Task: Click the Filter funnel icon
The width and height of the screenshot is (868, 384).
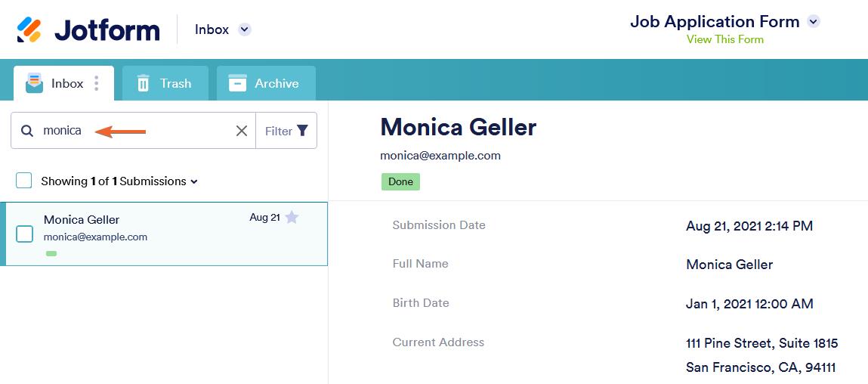Action: [x=302, y=131]
